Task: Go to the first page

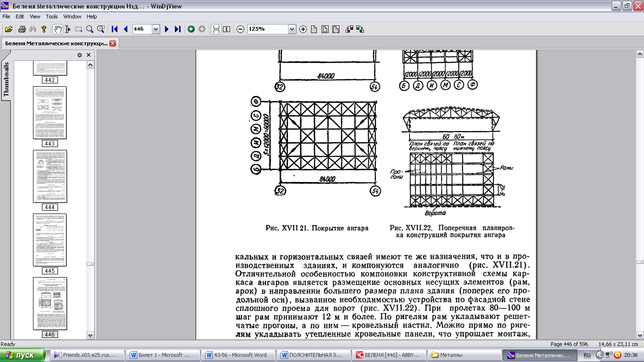Action: [x=114, y=29]
